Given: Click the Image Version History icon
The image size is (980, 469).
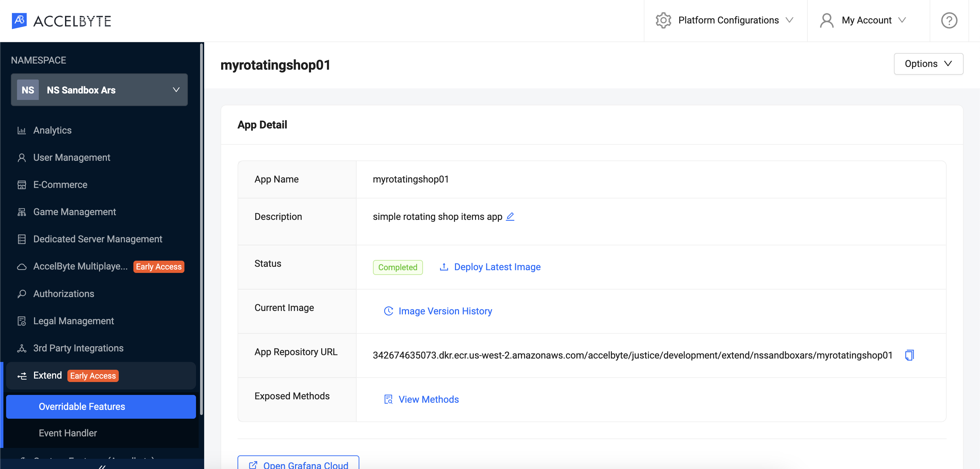Looking at the screenshot, I should (x=388, y=311).
